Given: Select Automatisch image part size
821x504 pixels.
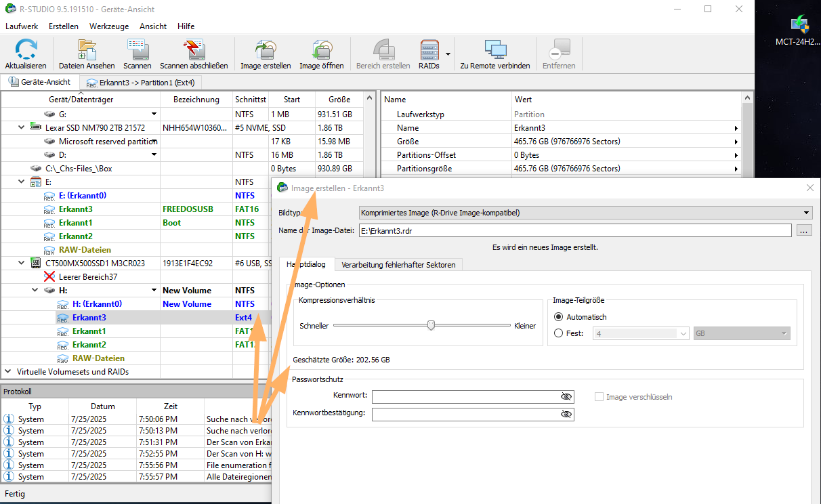Looking at the screenshot, I should (x=559, y=316).
